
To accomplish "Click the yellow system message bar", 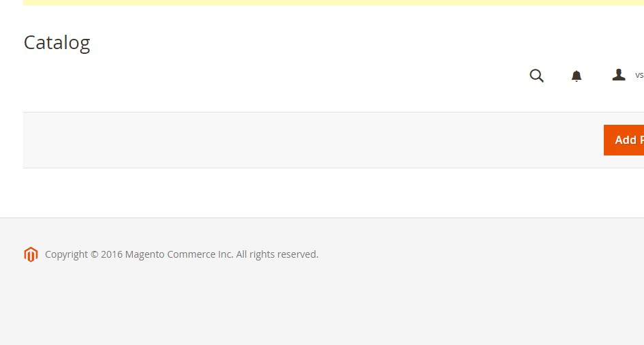I will [x=333, y=3].
